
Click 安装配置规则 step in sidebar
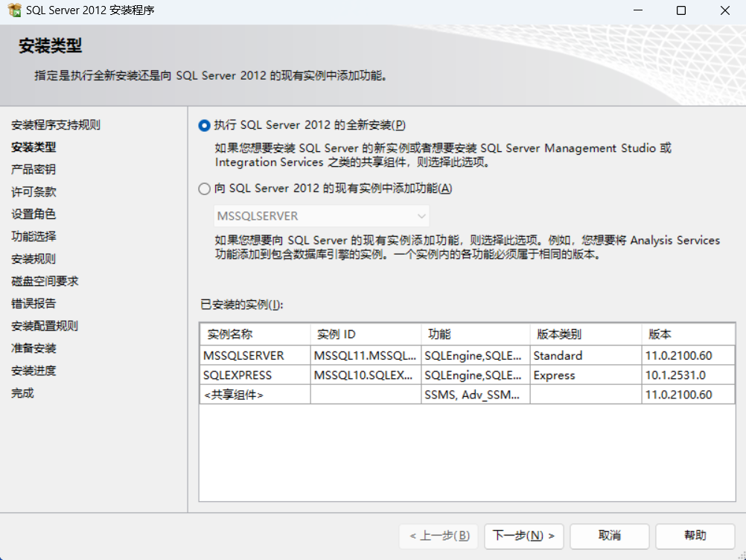click(45, 326)
